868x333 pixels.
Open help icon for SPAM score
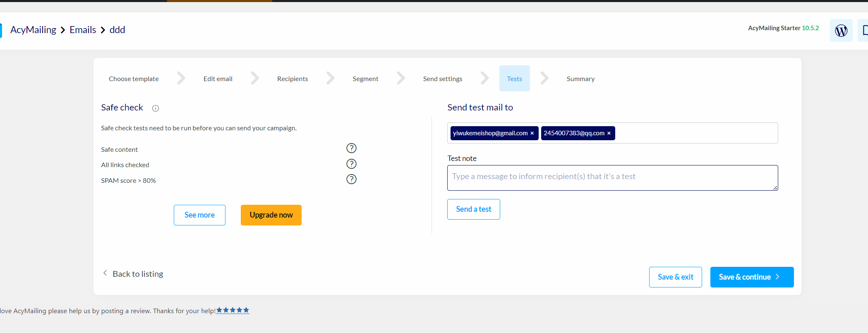pyautogui.click(x=351, y=179)
